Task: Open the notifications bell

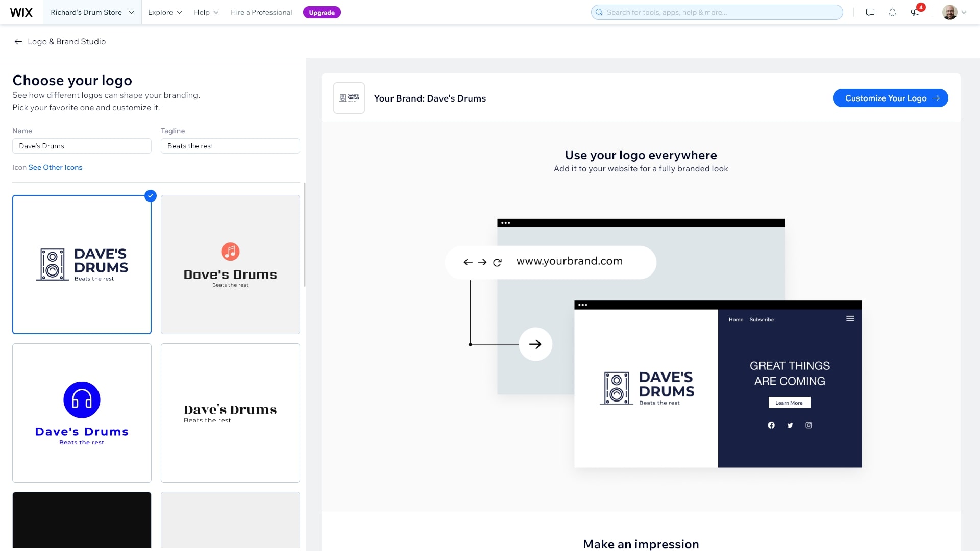Action: click(x=892, y=12)
